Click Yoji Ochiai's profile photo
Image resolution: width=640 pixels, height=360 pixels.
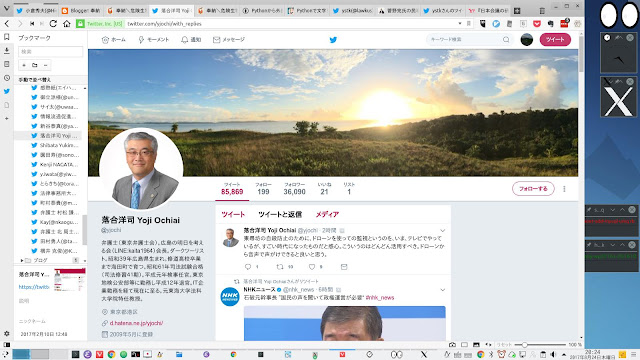[141, 169]
